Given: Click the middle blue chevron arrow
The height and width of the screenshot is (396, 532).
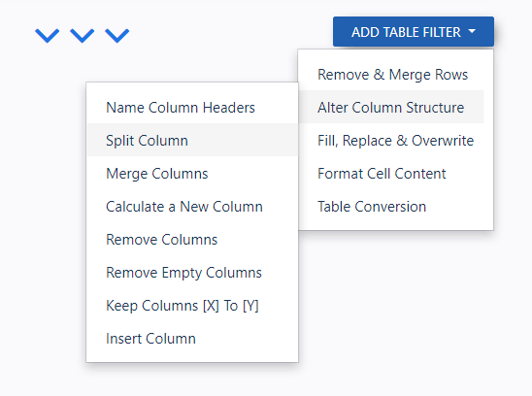Looking at the screenshot, I should 83,36.
